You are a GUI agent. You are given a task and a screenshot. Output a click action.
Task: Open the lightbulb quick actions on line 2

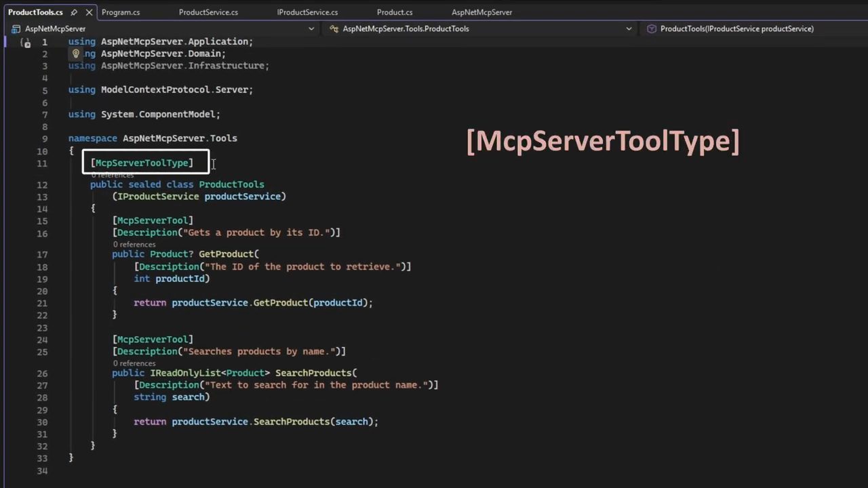[x=76, y=54]
